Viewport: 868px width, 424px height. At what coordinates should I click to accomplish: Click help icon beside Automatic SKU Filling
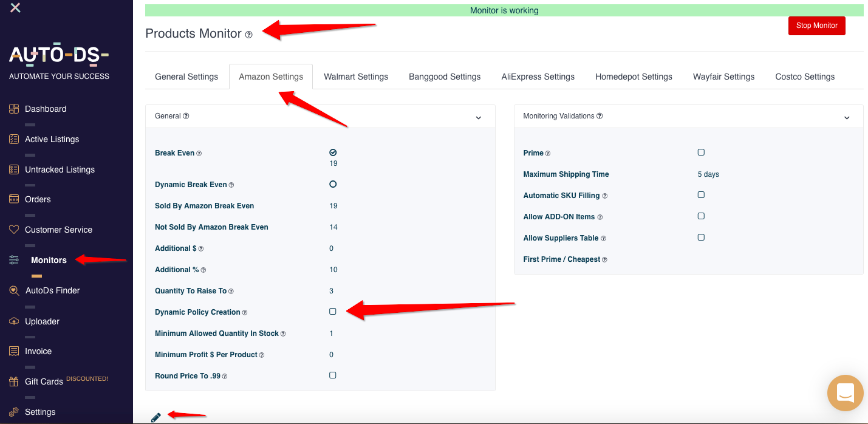pyautogui.click(x=604, y=196)
